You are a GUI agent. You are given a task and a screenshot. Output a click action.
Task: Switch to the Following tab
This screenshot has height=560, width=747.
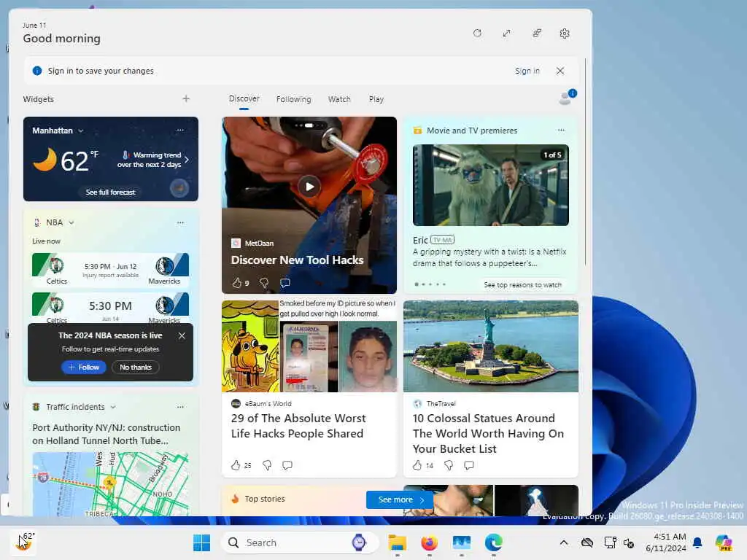pos(293,99)
